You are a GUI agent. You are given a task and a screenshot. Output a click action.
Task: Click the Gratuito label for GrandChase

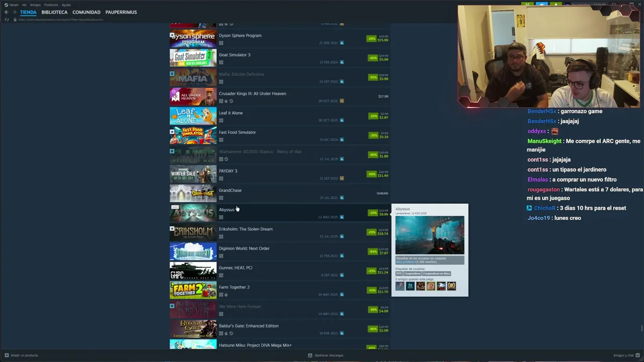382,194
